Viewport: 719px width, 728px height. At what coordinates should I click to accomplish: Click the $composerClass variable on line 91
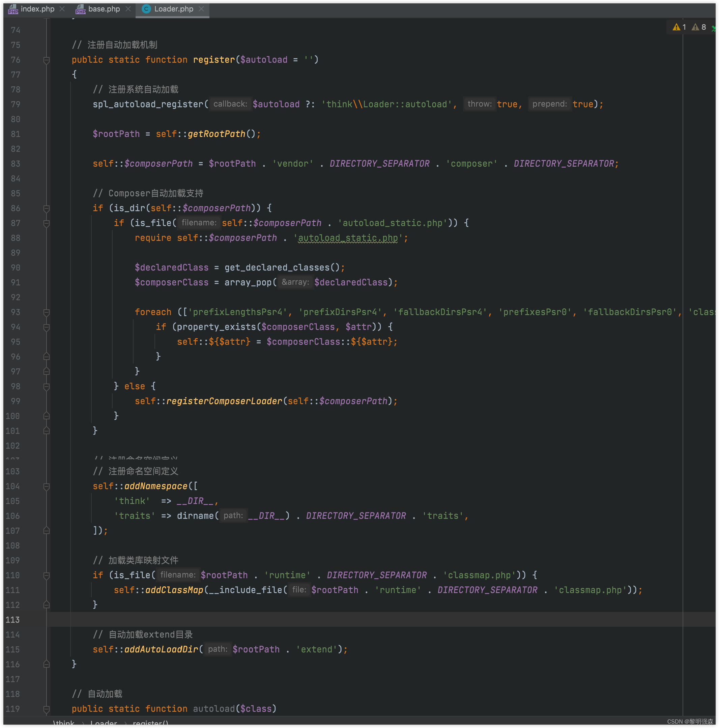pyautogui.click(x=171, y=282)
